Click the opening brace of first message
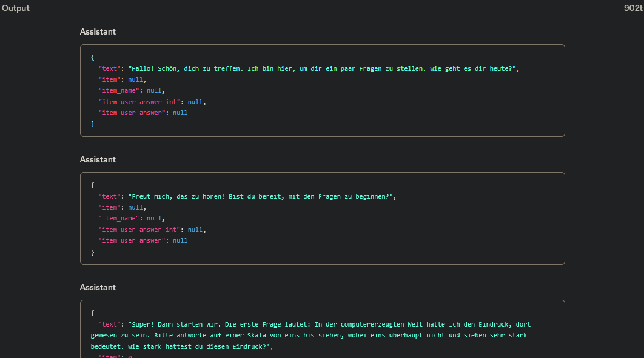Viewport: 644px width, 358px height. coord(93,57)
